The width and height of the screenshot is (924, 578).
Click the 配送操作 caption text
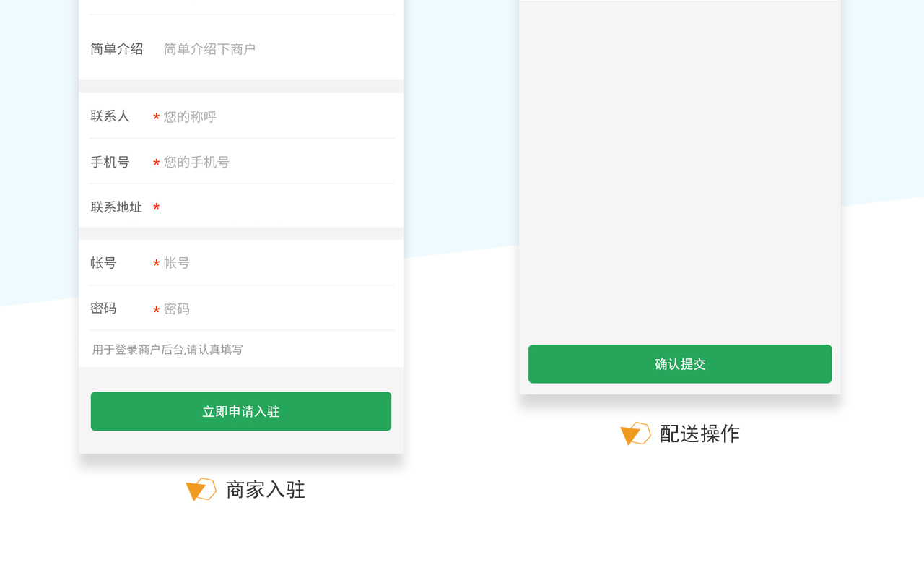[x=699, y=433]
